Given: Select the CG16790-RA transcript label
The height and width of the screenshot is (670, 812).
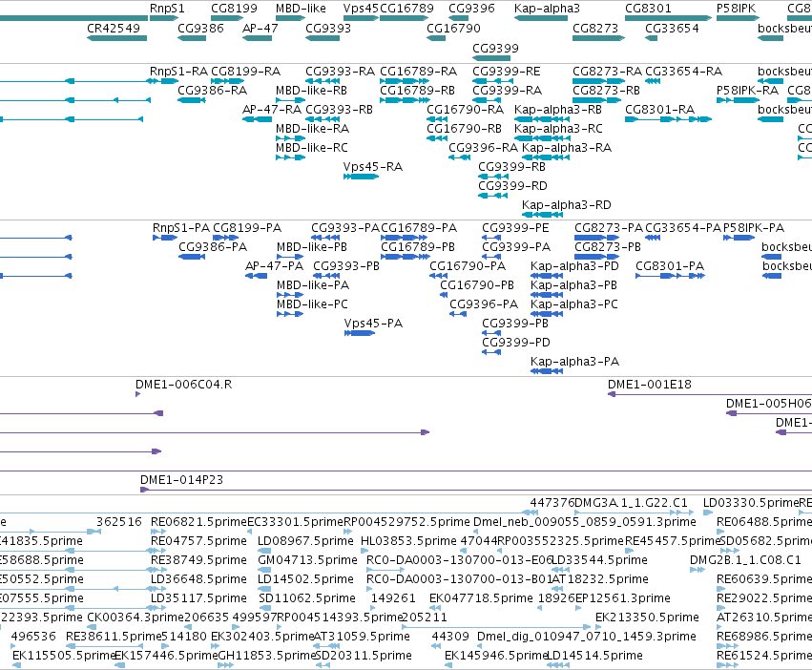Looking at the screenshot, I should coord(465,110).
